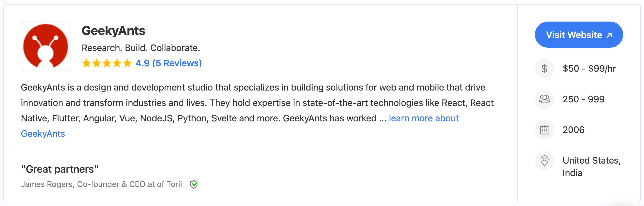Viewport: 644px width, 206px height.
Task: Click the location pin icon
Action: pos(544,161)
